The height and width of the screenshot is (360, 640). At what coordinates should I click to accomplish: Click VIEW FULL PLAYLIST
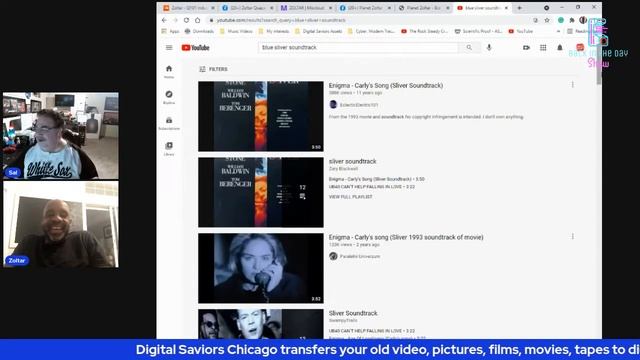pyautogui.click(x=351, y=197)
